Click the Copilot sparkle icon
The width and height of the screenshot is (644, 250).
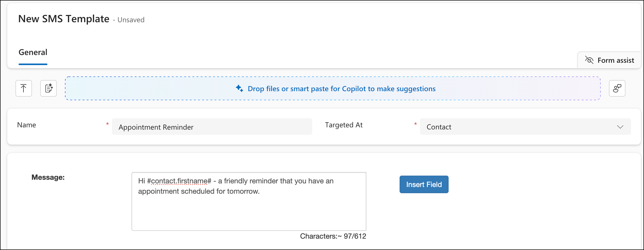240,89
